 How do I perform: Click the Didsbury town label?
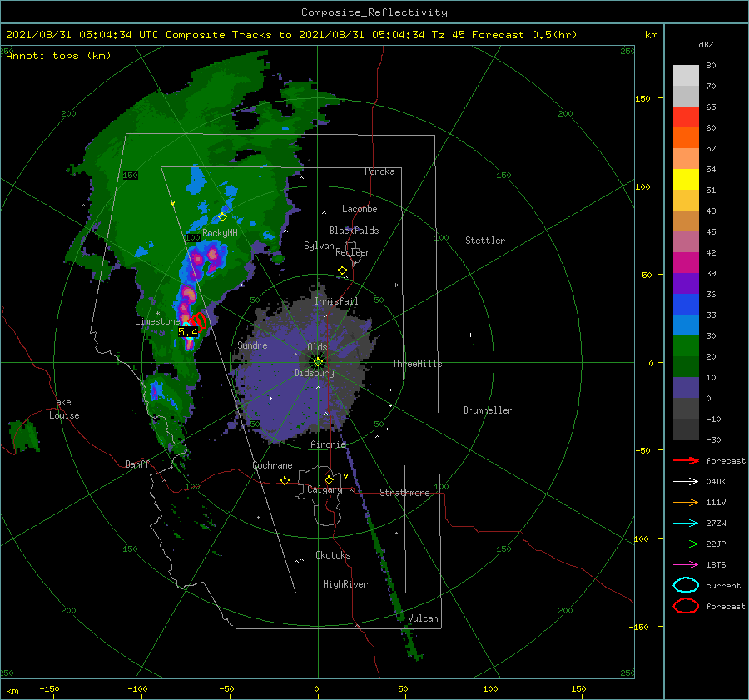[315, 373]
